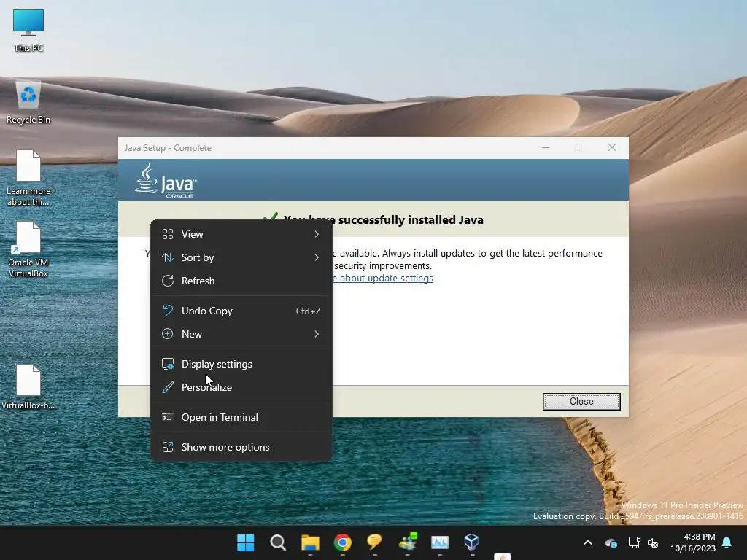Screen dimensions: 747x560
Task: Select Undo Copy in the context menu
Action: (x=241, y=311)
